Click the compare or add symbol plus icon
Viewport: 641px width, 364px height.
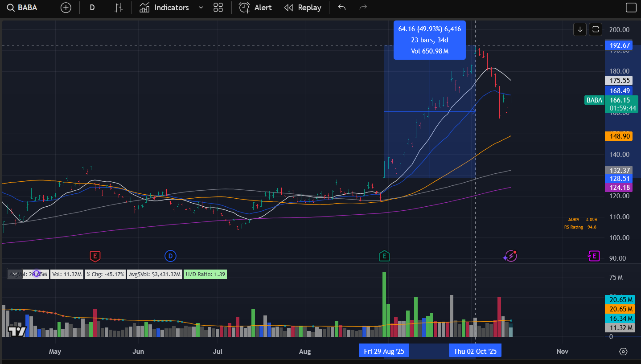coord(66,8)
